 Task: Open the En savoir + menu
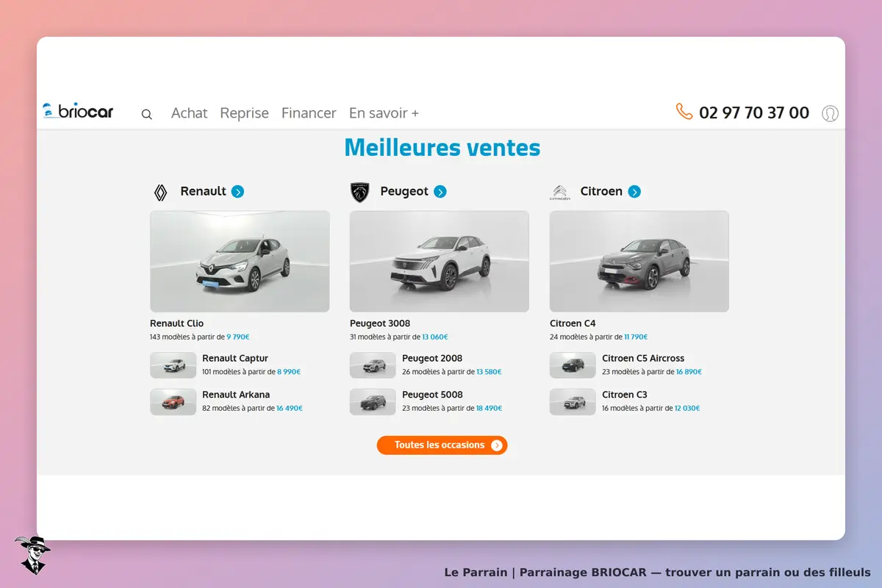click(x=384, y=113)
